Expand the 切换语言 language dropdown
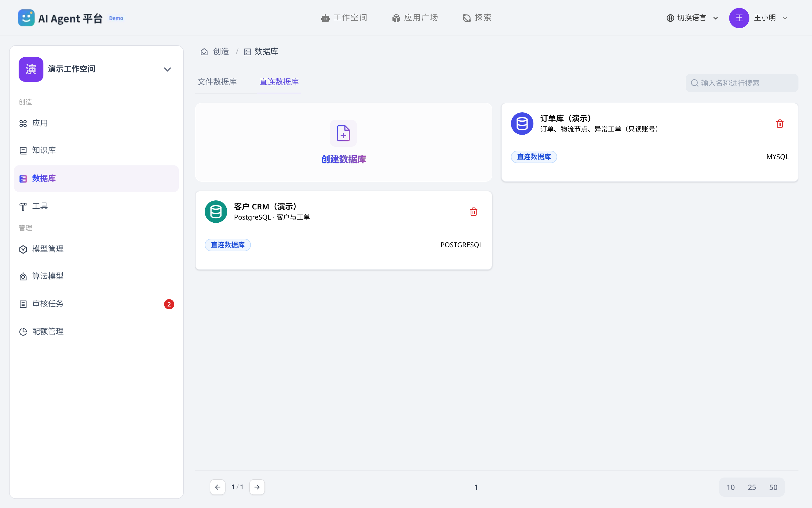 click(692, 18)
